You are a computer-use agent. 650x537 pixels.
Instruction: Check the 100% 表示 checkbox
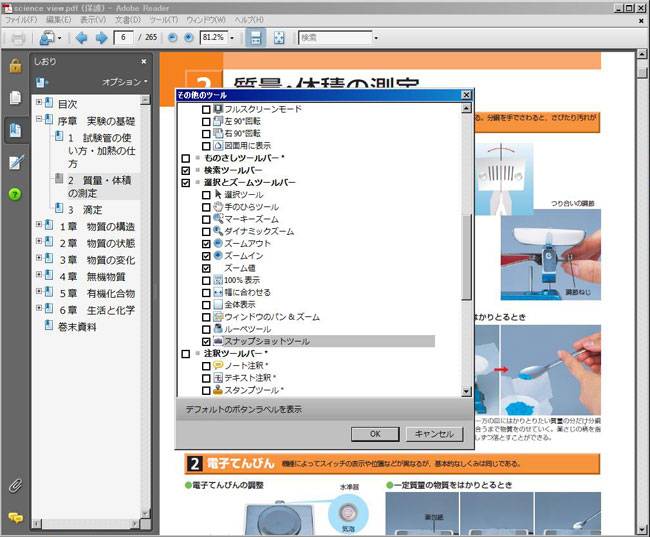pos(206,281)
